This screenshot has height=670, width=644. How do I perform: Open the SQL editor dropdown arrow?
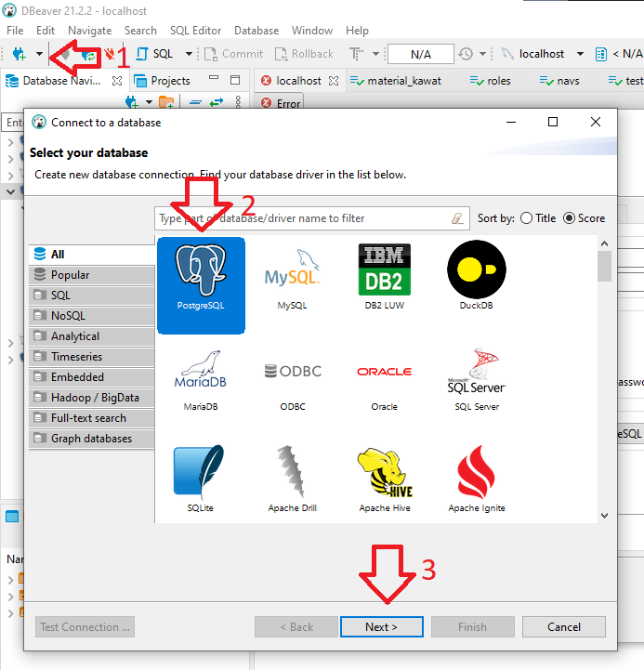coord(189,54)
